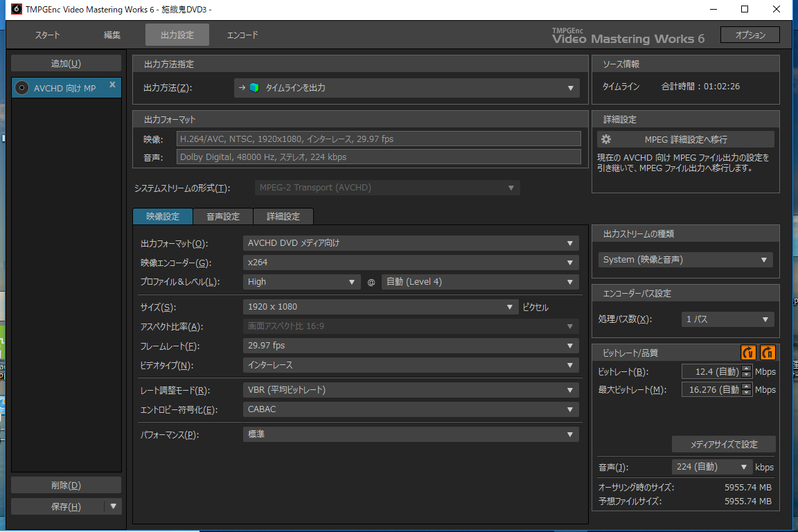798x532 pixels.
Task: Click the オプション button
Action: (x=750, y=35)
